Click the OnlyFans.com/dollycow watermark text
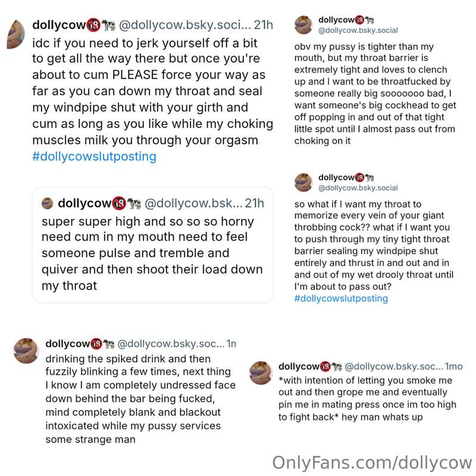 [x=372, y=463]
